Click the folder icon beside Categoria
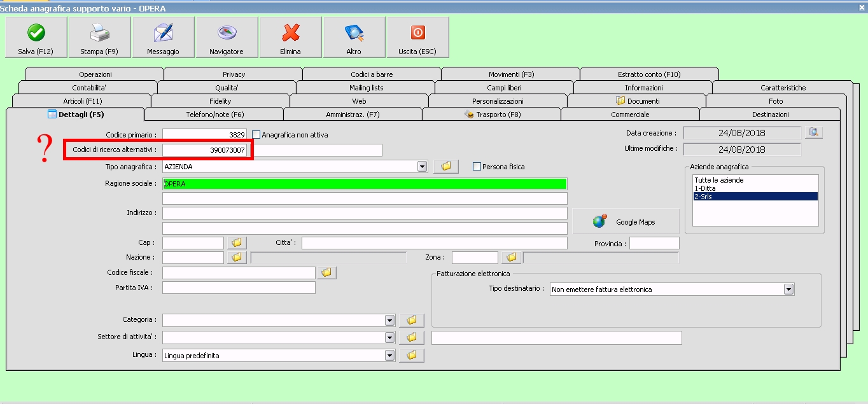Screen dimensions: 868x404 point(411,320)
